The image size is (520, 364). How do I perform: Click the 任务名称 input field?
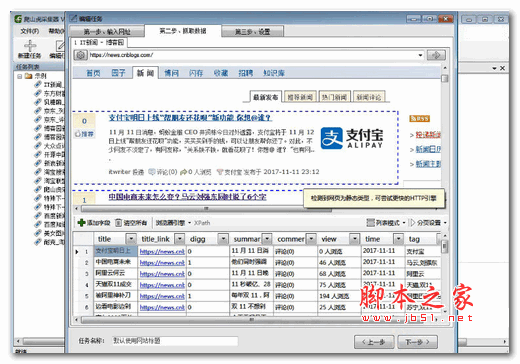click(x=175, y=341)
